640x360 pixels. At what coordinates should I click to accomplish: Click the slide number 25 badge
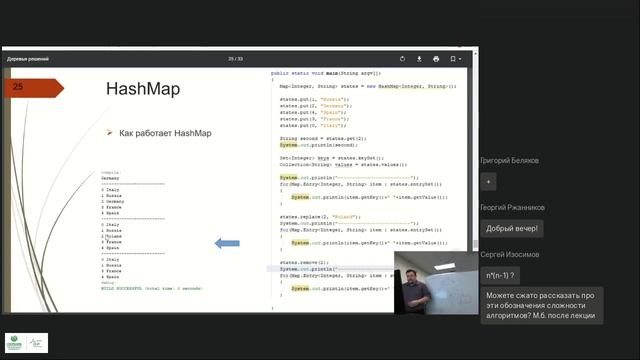(x=33, y=88)
